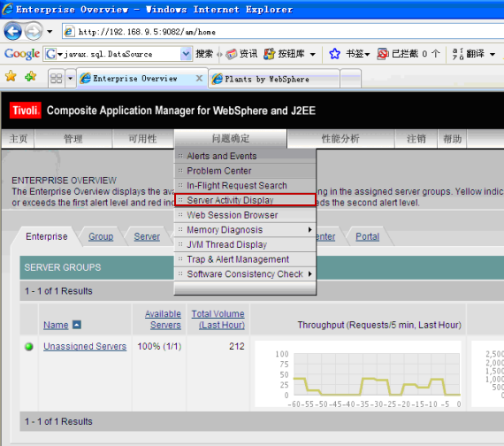Click the browser Back arrow button

12,32
